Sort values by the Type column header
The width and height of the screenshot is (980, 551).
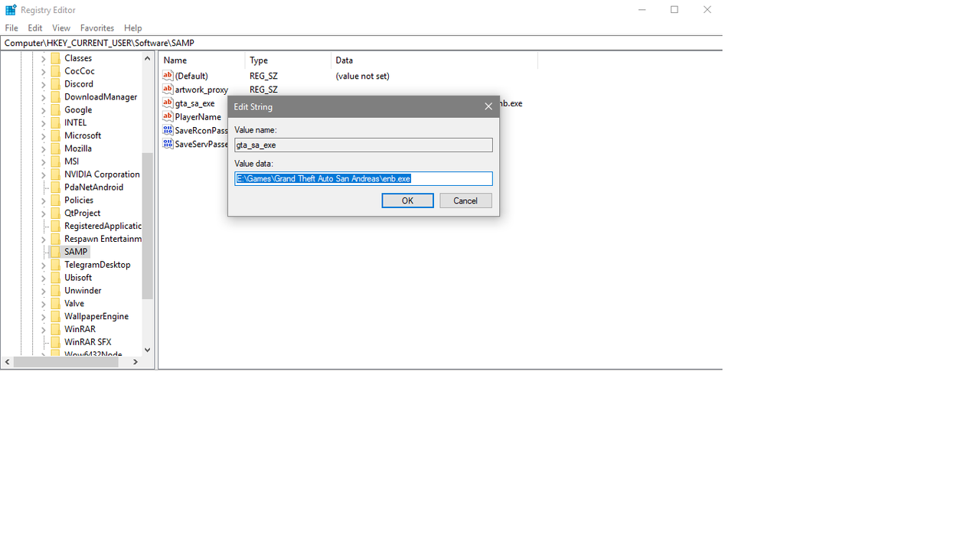[288, 60]
